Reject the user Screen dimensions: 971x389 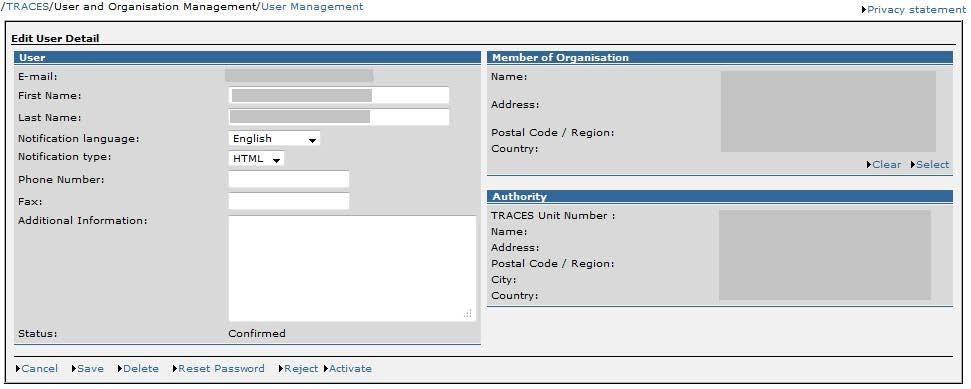click(301, 369)
